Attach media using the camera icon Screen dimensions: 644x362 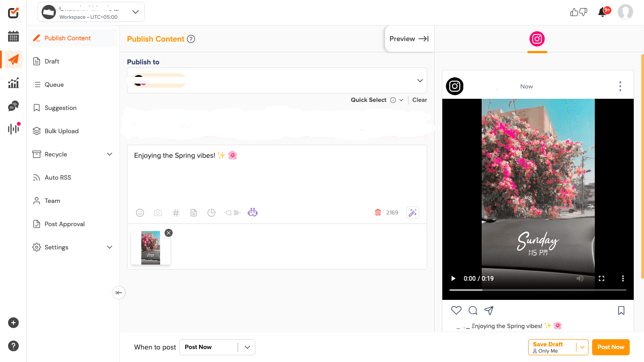(158, 212)
